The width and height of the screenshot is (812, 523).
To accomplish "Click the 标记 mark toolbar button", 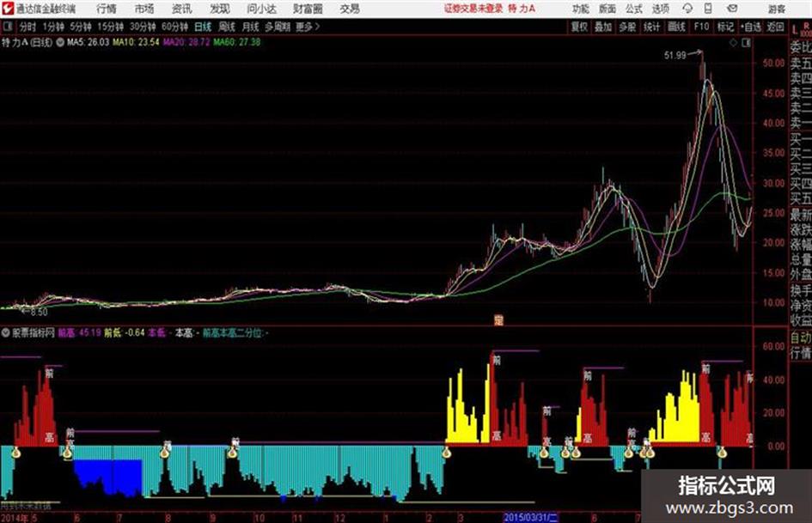I will point(725,27).
